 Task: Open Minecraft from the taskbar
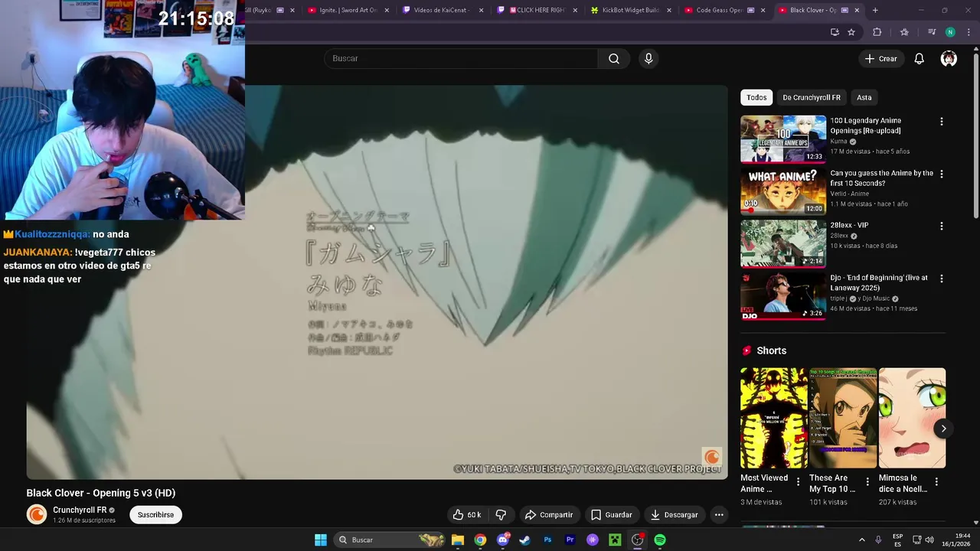(x=615, y=540)
